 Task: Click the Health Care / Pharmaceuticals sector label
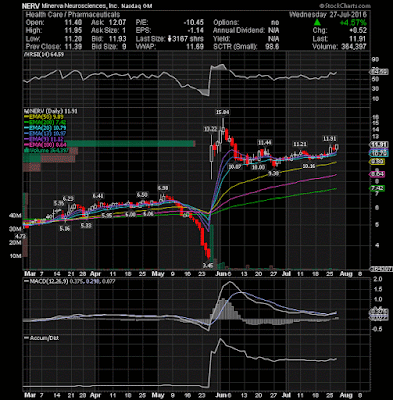(x=73, y=15)
